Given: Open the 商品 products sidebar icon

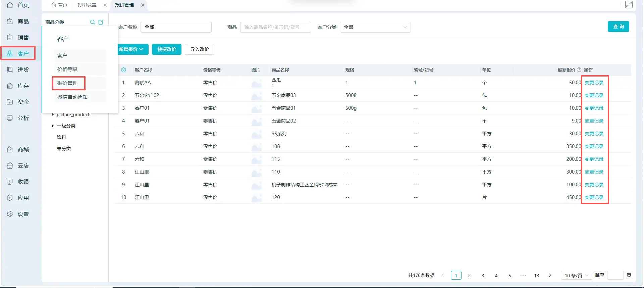Looking at the screenshot, I should 10,21.
